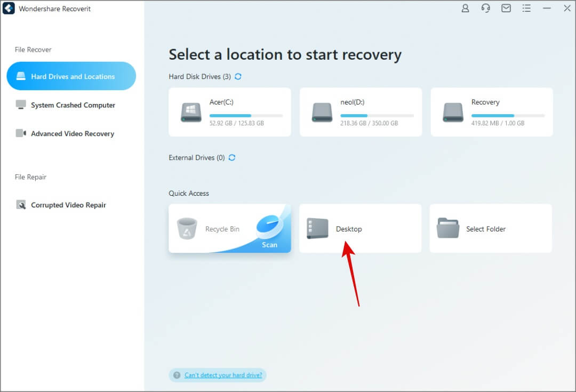
Task: Click the Quick Access heading
Action: [x=189, y=193]
